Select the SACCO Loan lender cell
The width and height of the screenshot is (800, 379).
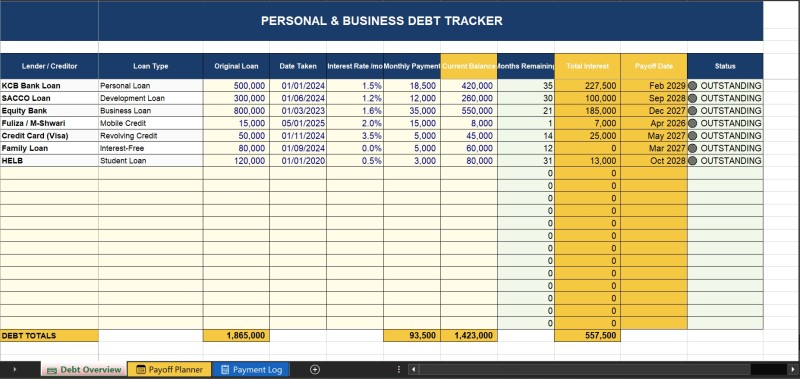point(49,98)
